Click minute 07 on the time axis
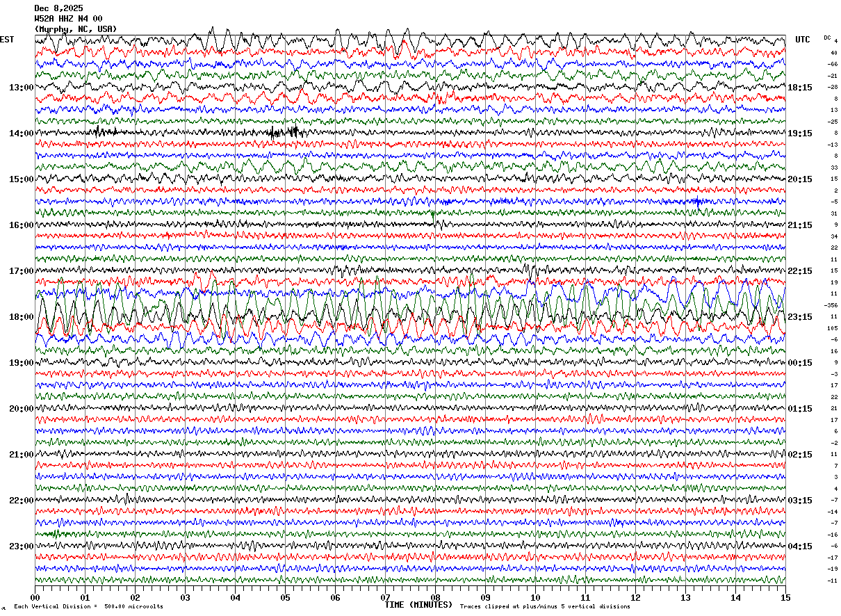The image size is (841, 616). tap(385, 597)
